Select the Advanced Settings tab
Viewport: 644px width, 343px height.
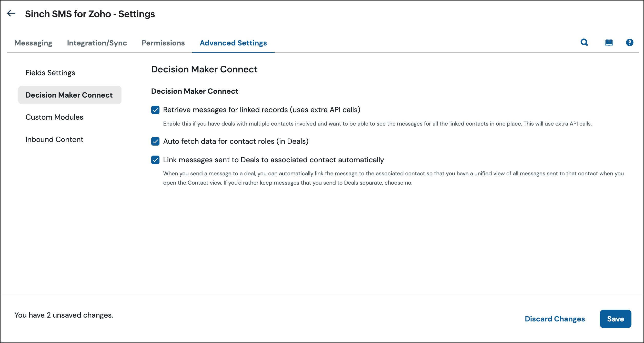(233, 43)
